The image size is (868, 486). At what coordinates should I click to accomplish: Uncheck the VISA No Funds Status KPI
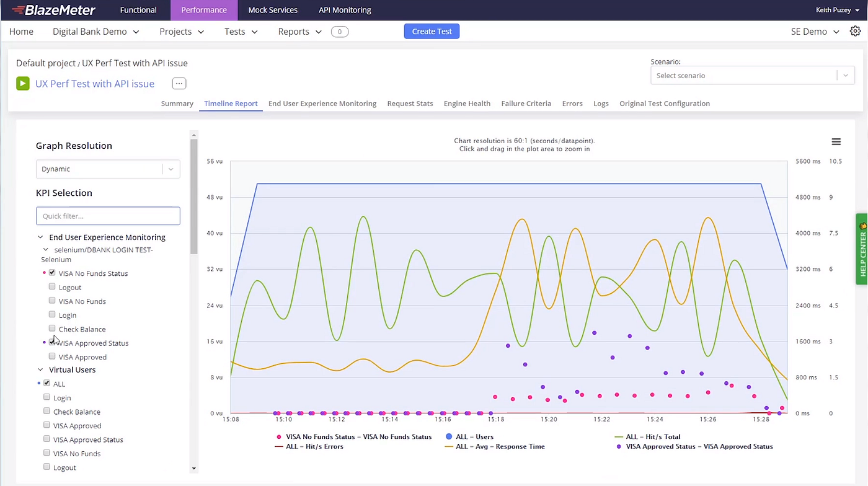click(52, 273)
